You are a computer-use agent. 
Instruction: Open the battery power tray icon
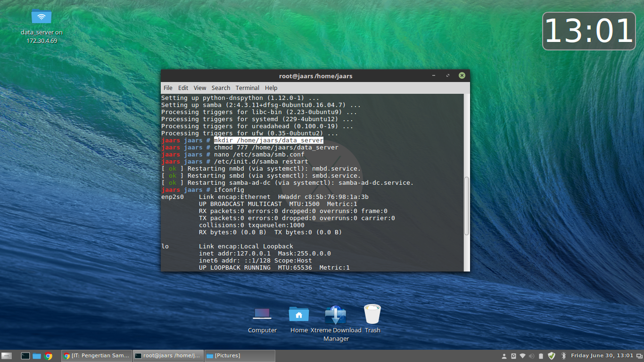point(541,356)
